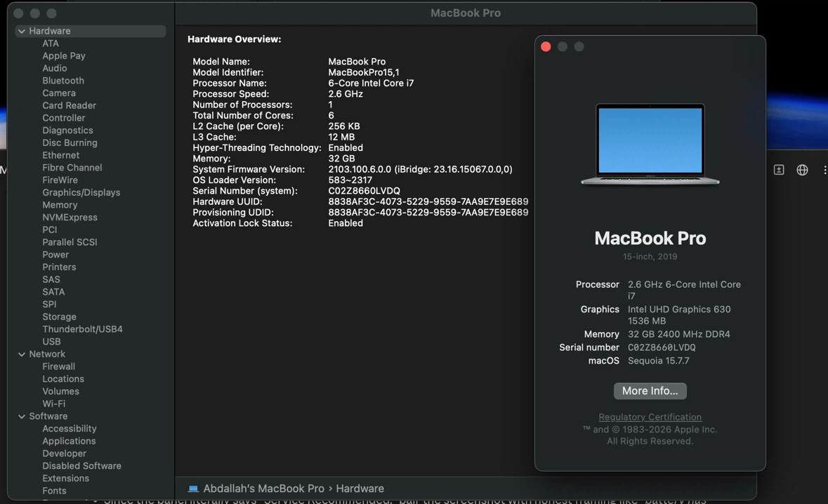Select USB in the sidebar
The height and width of the screenshot is (504, 828).
click(x=51, y=341)
